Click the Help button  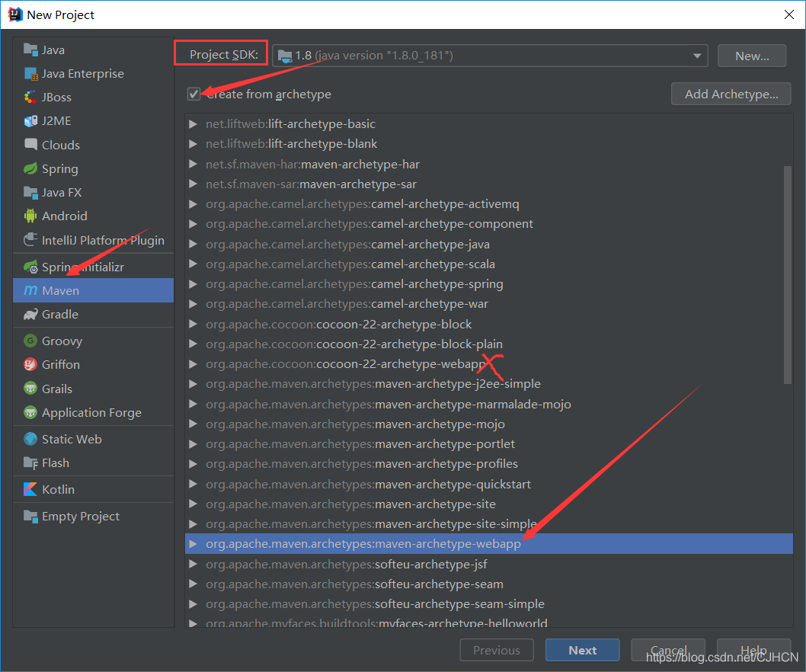pos(753,651)
